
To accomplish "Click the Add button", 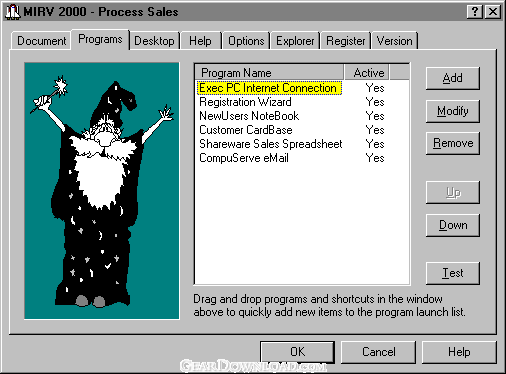I will pos(453,78).
